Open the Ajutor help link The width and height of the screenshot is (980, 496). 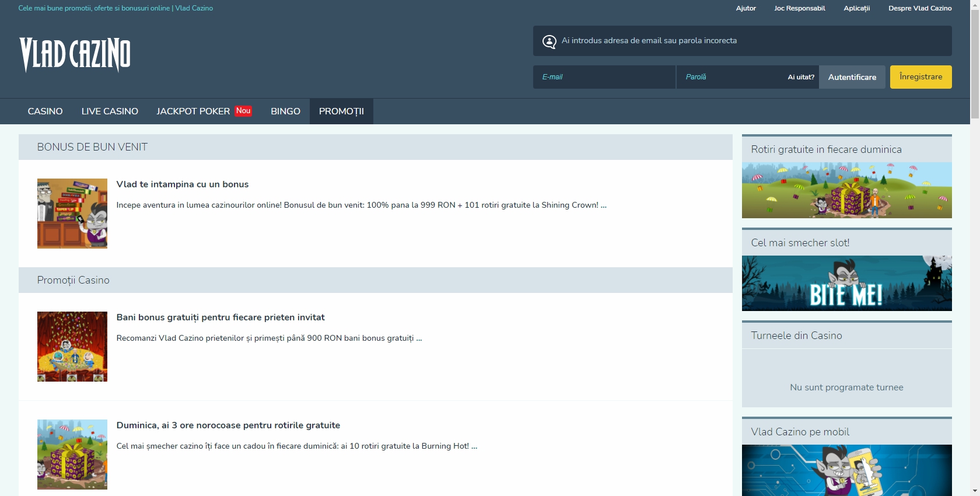(x=745, y=8)
